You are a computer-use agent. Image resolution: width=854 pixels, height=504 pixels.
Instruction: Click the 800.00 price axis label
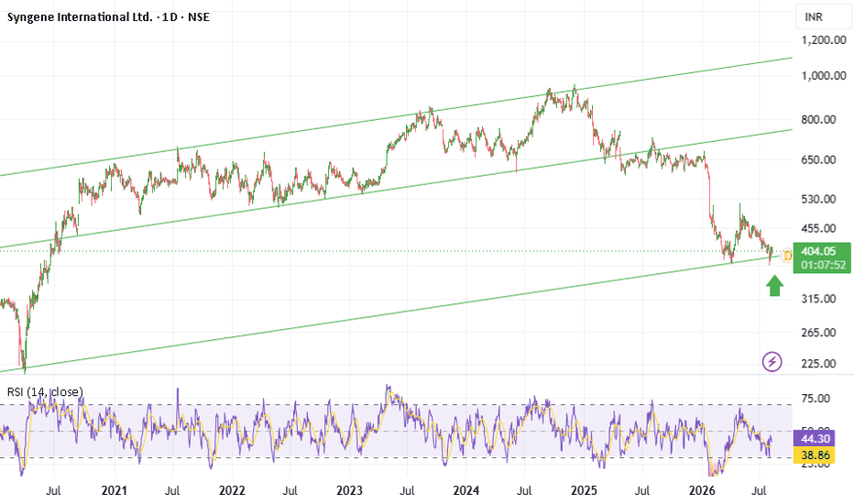818,119
